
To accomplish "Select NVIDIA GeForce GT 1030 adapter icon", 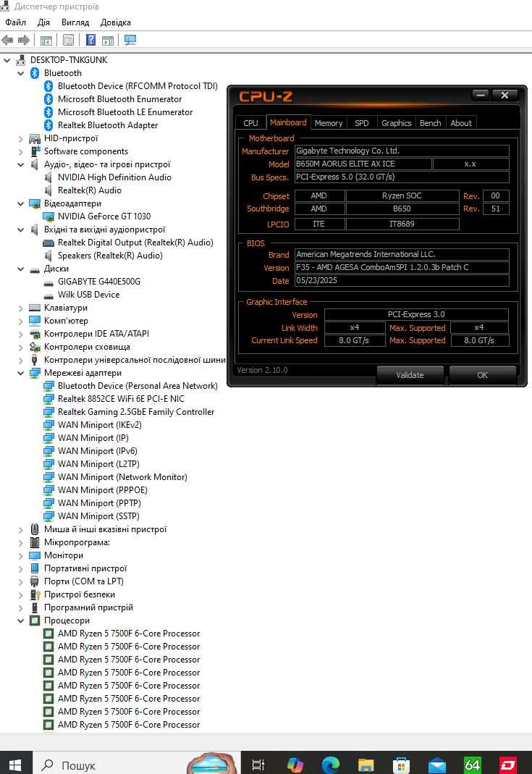I will click(x=48, y=216).
